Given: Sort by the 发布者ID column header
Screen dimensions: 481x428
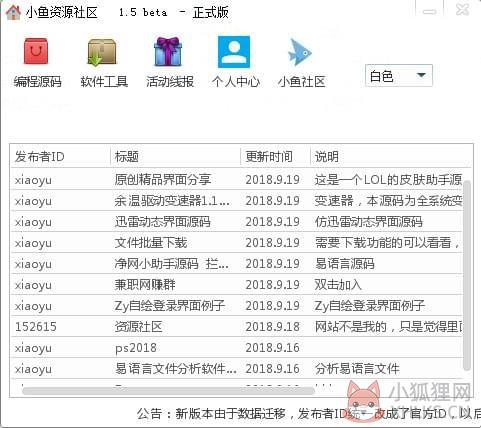Looking at the screenshot, I should (x=60, y=156).
